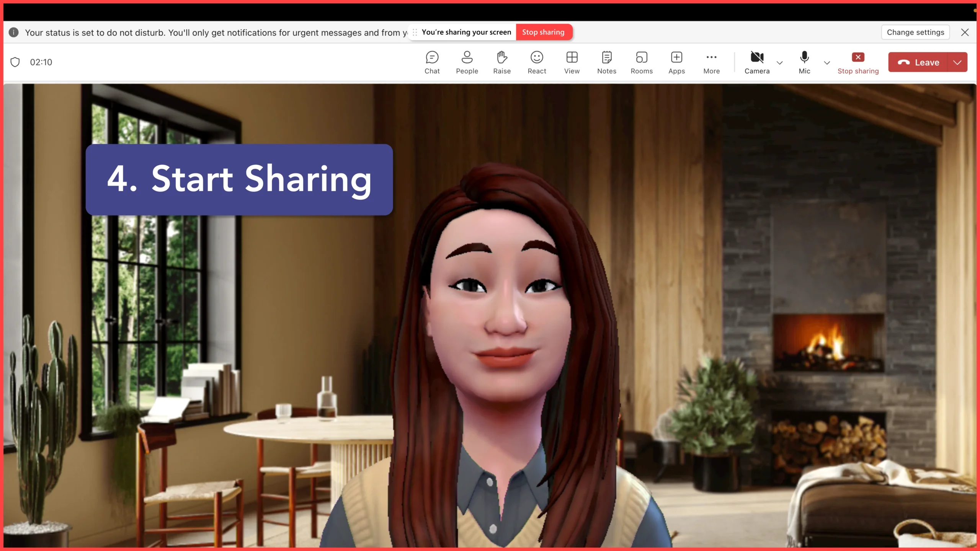Mute the Mic
This screenshot has height=551, width=980.
(804, 62)
